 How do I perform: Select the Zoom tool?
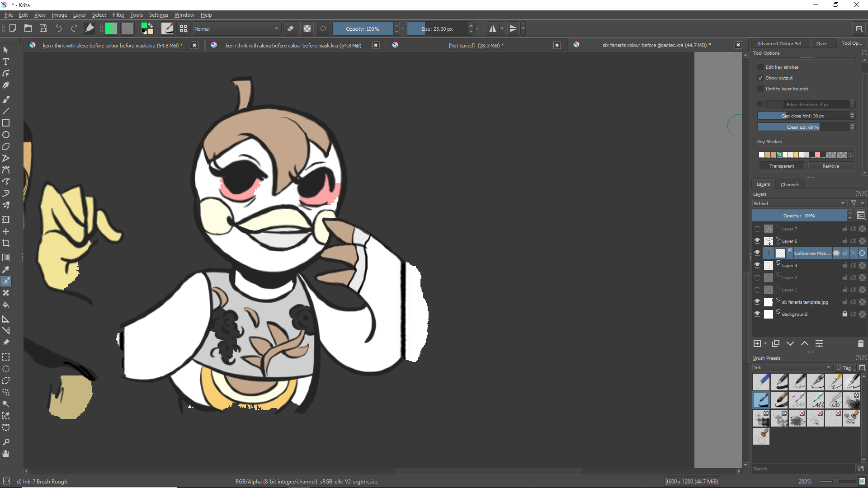coord(6,442)
